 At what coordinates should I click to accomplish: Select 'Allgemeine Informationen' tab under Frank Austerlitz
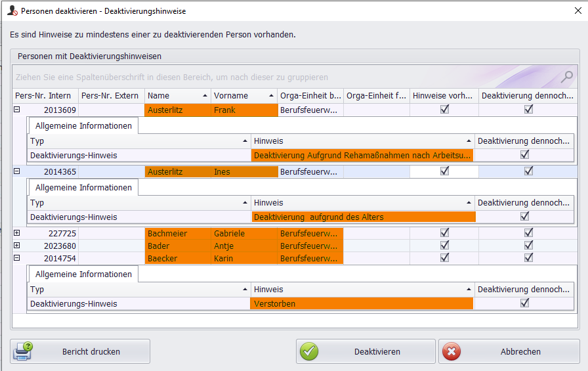pos(83,125)
